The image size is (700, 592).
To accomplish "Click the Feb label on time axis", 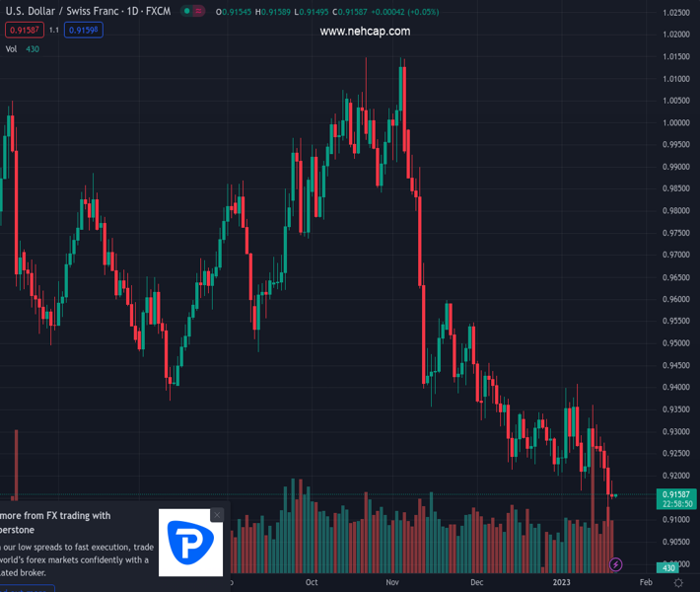I will [x=646, y=583].
